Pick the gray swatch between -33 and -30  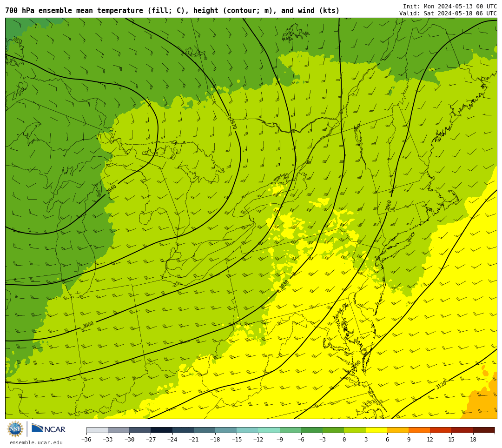click(119, 430)
